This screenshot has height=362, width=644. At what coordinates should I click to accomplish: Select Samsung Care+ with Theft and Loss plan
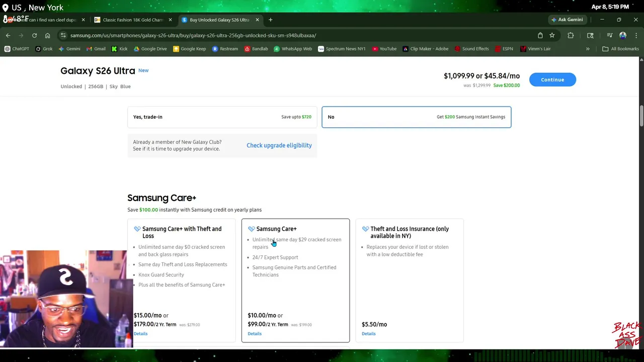pyautogui.click(x=181, y=280)
